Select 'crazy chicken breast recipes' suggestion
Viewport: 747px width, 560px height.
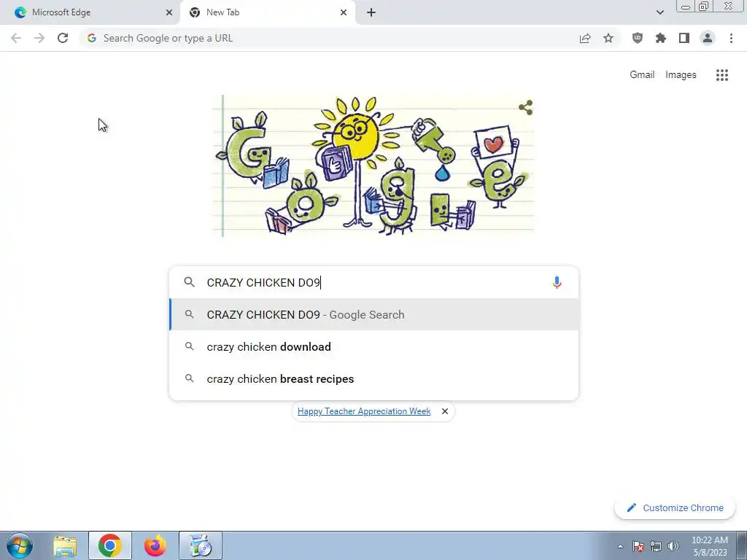(374, 378)
